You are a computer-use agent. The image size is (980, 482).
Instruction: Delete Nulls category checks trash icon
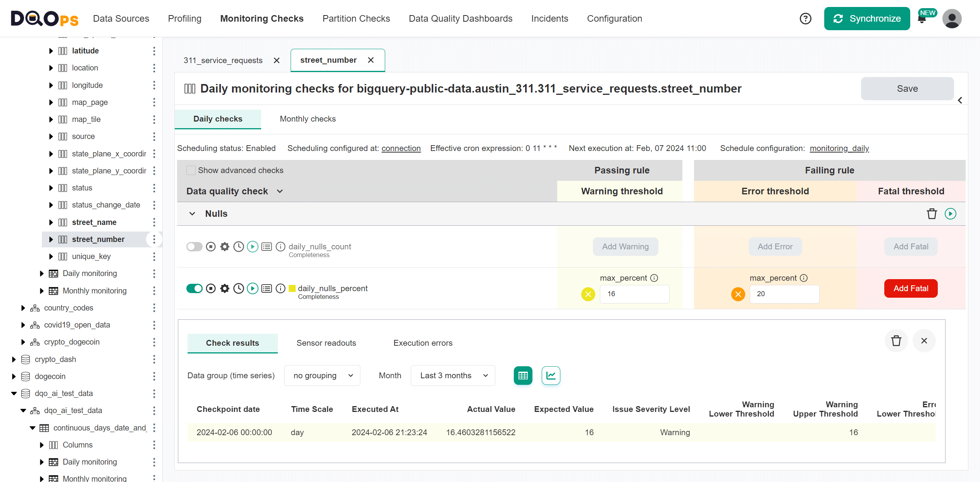(932, 214)
